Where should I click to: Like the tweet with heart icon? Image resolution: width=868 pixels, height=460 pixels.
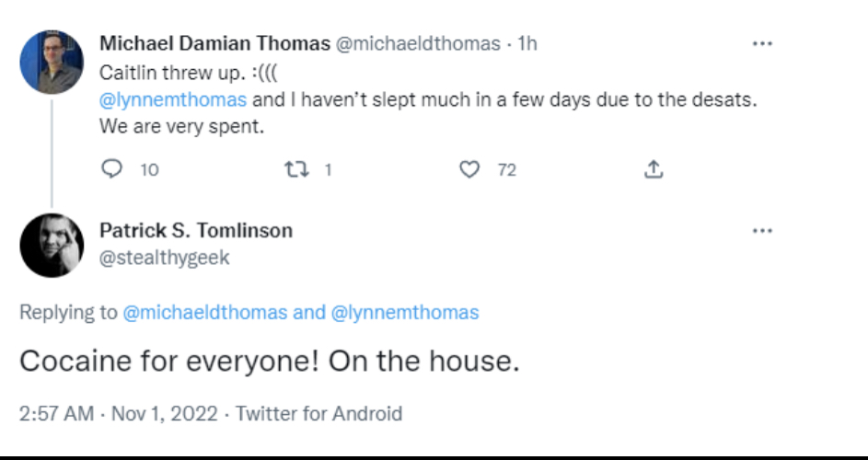(x=469, y=169)
